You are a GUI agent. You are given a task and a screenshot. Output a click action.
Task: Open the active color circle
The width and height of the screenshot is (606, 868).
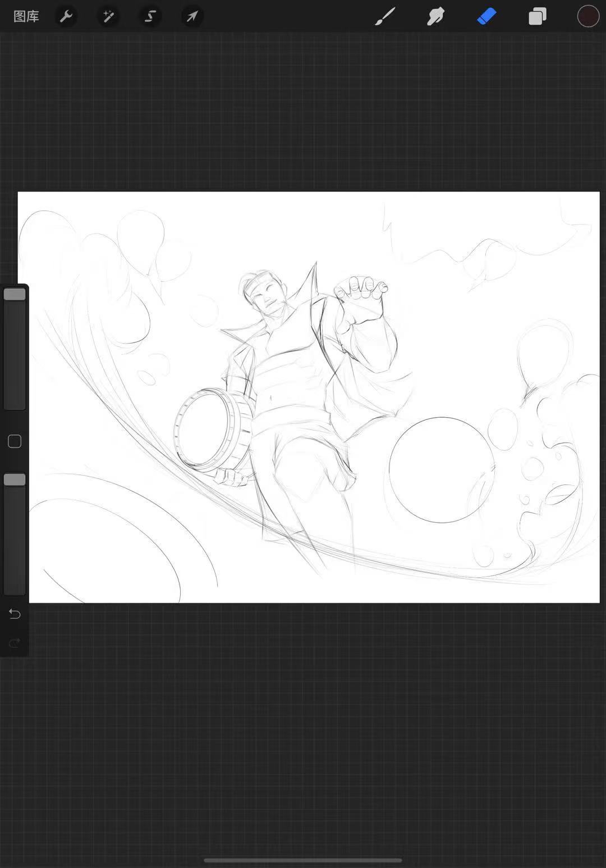tap(588, 16)
